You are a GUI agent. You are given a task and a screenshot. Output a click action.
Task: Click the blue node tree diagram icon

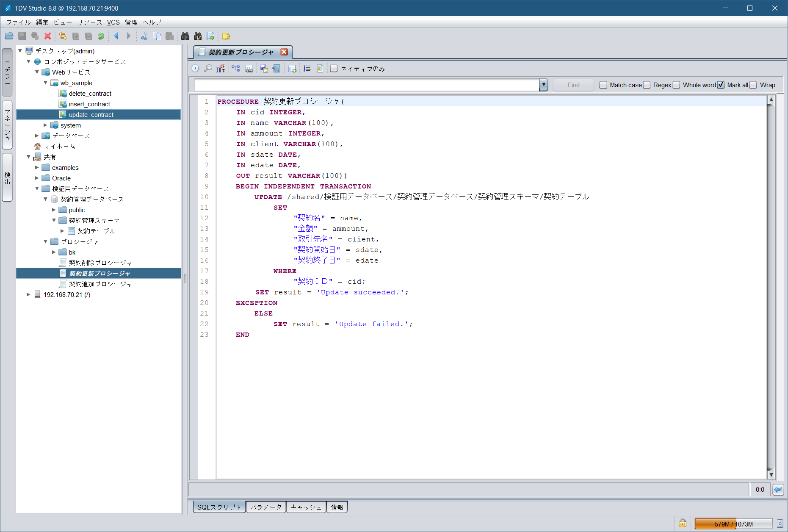236,69
